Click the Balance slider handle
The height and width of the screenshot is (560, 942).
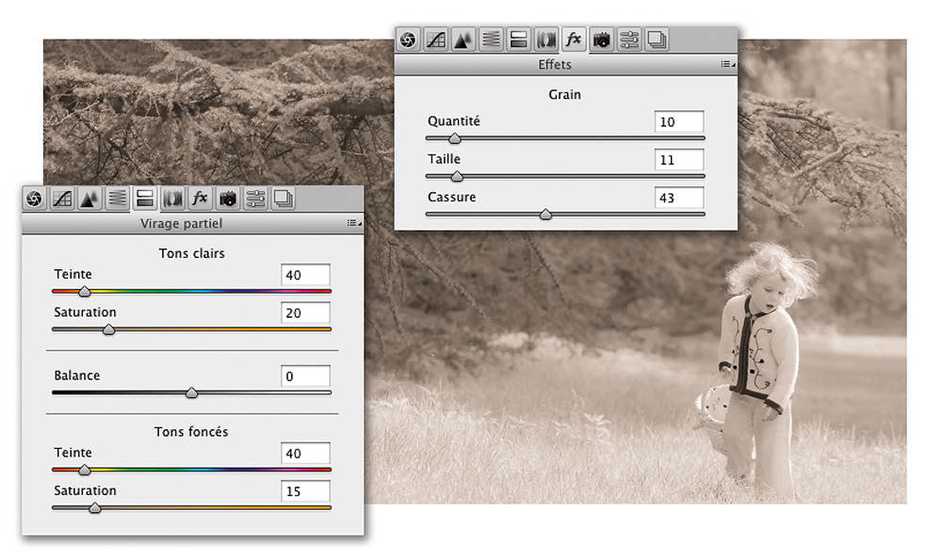pos(191,393)
